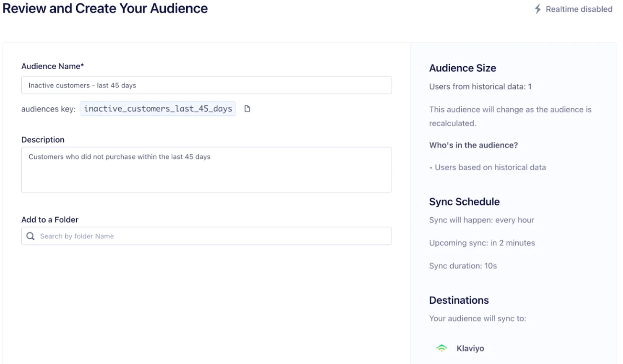Click the 'Sync will happen: every hour' text

tap(481, 220)
